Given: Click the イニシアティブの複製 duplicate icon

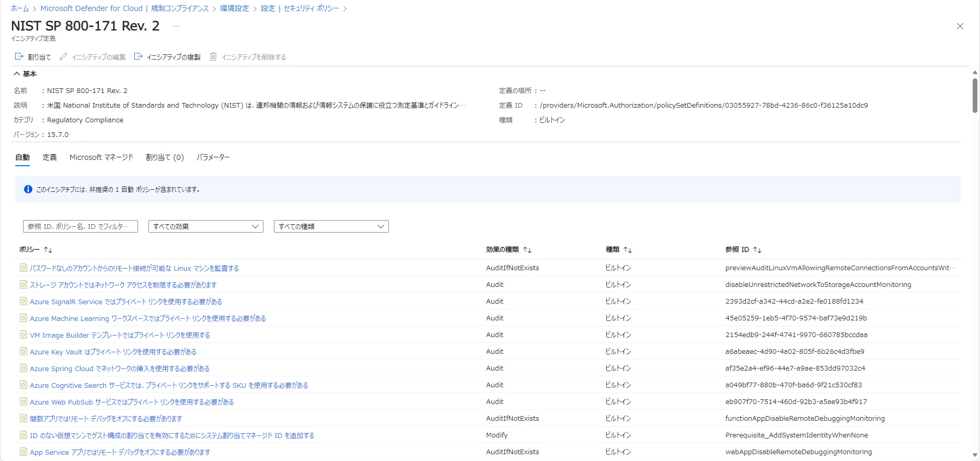Looking at the screenshot, I should (139, 56).
